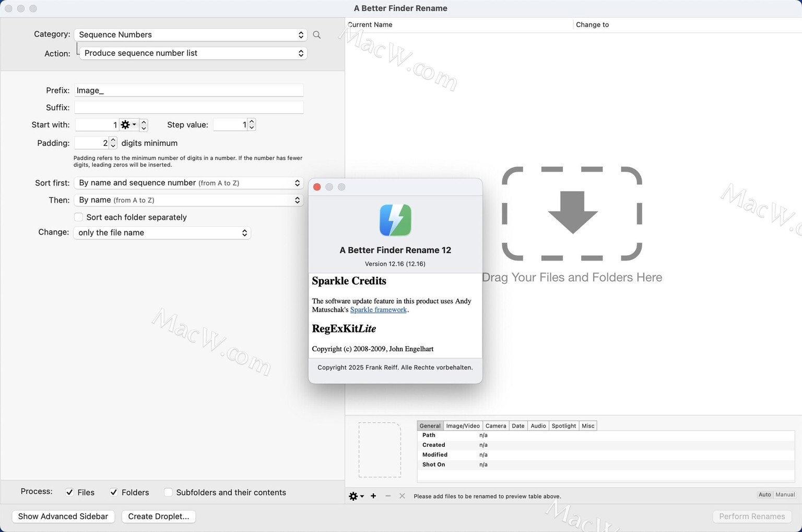The height and width of the screenshot is (532, 802).
Task: Click the search magnifier beside Category
Action: pyautogui.click(x=317, y=34)
